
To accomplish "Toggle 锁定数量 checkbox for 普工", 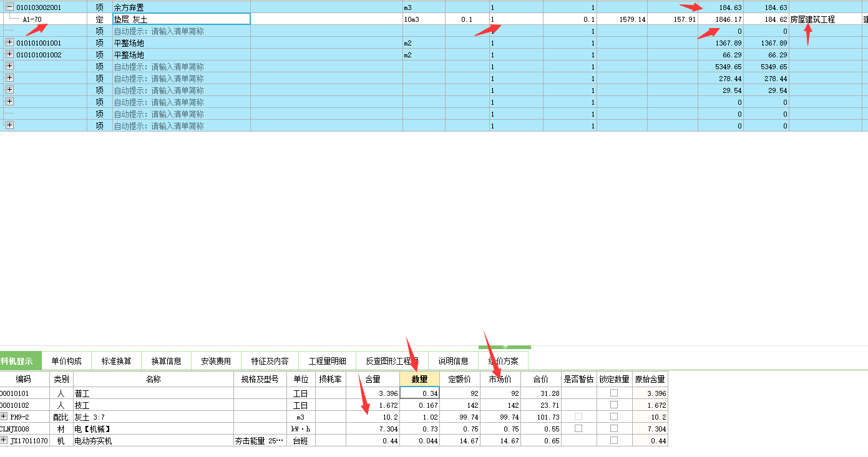I will click(614, 393).
